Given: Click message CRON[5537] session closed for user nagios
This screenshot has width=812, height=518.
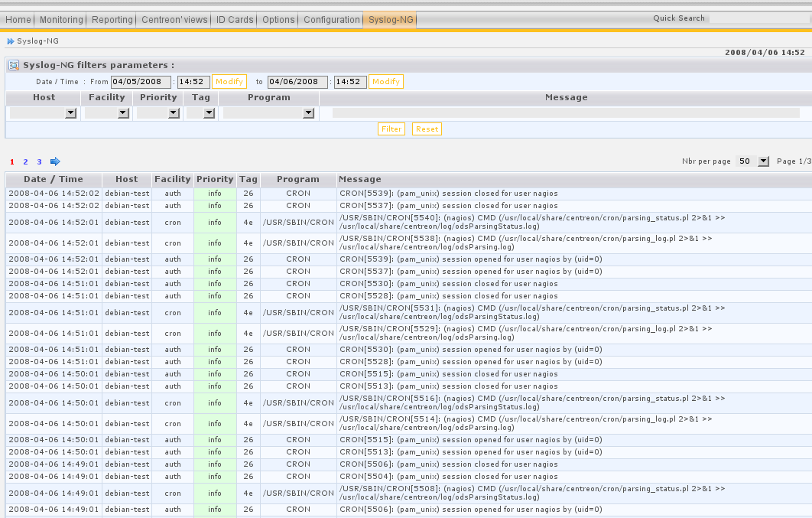Looking at the screenshot, I should [449, 206].
